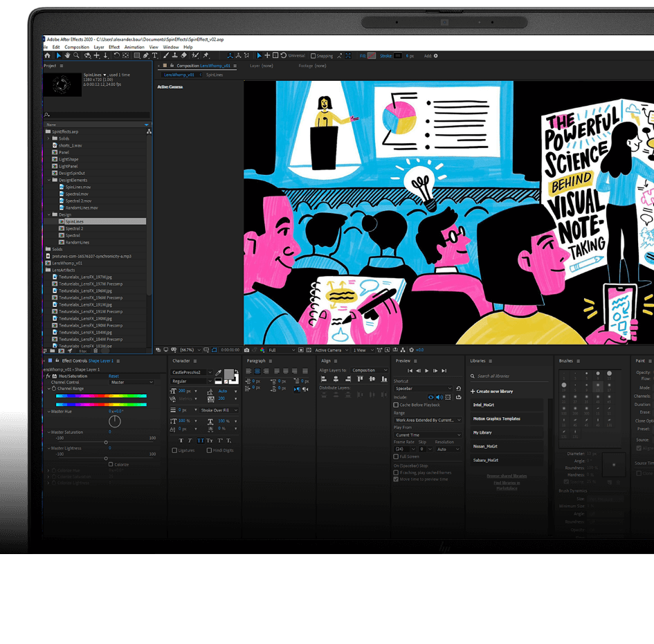Reset the preview shortcut settings
Screen dimensions: 654x644
[x=458, y=389]
